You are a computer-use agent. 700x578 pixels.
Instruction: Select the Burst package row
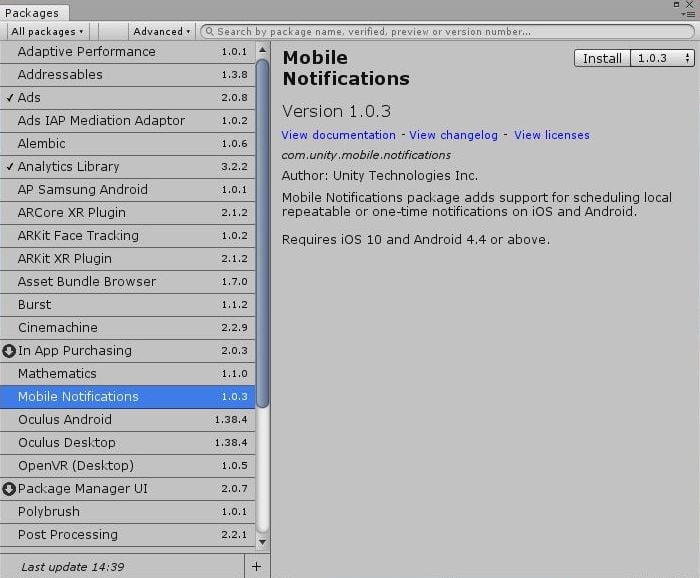128,304
